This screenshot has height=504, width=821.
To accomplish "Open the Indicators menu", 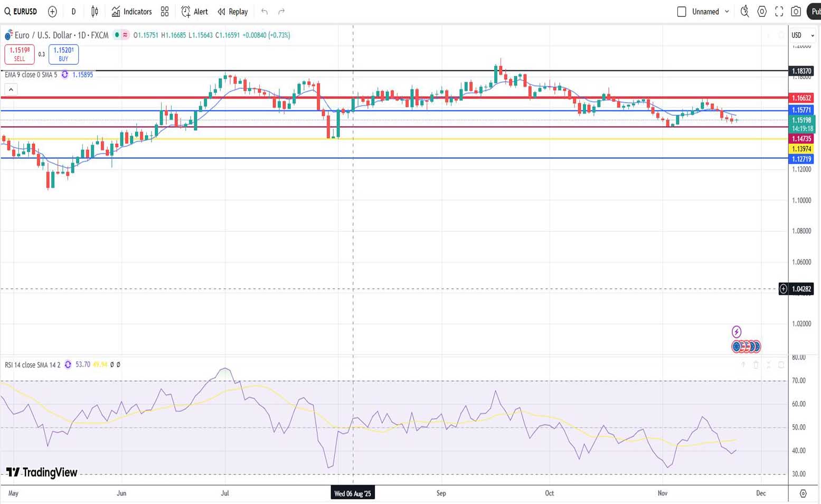I will point(132,12).
